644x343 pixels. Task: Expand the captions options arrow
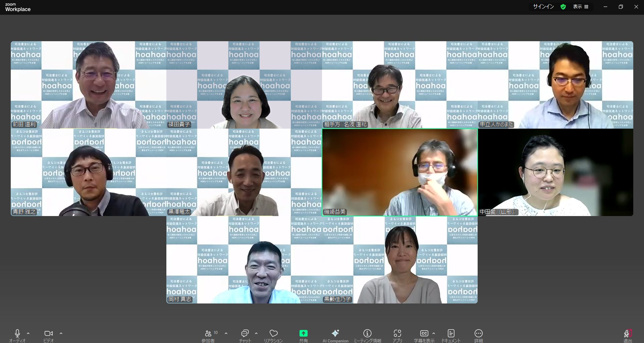click(x=434, y=333)
